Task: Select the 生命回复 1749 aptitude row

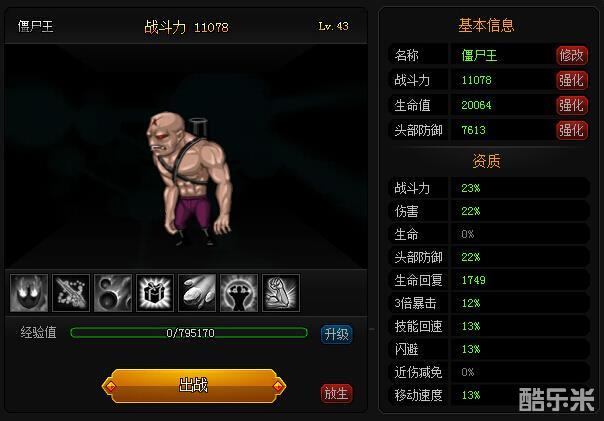Action: [x=489, y=280]
